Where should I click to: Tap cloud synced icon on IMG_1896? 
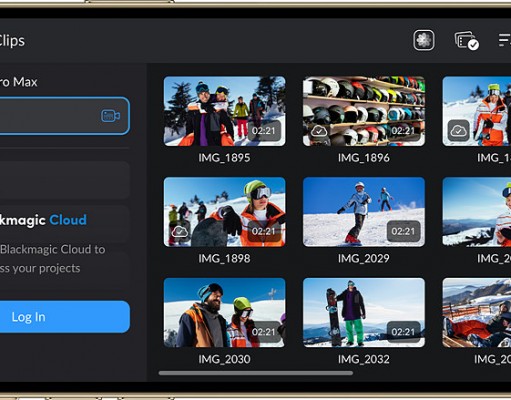click(319, 131)
